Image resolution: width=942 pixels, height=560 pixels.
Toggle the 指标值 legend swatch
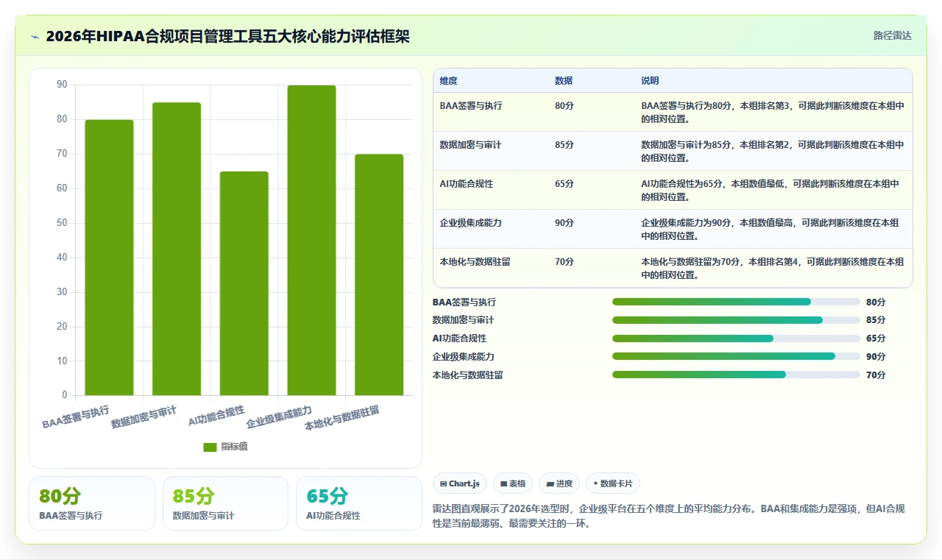pyautogui.click(x=210, y=447)
